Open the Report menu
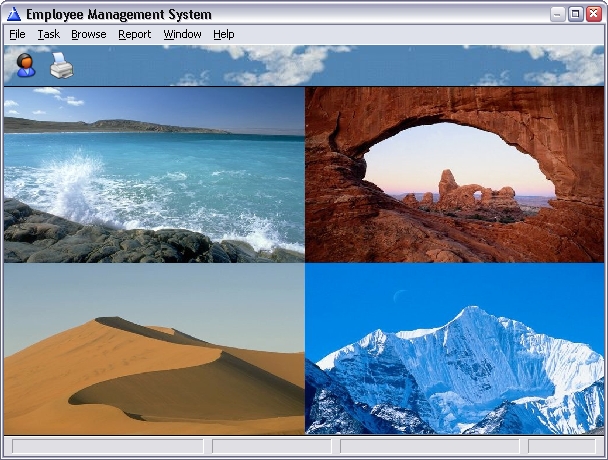The width and height of the screenshot is (608, 460). tap(135, 34)
